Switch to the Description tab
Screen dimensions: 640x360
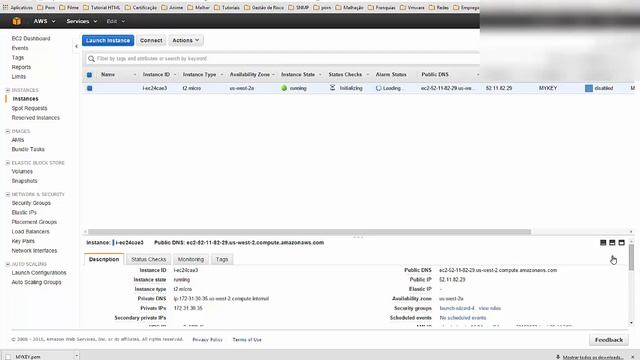tap(104, 259)
